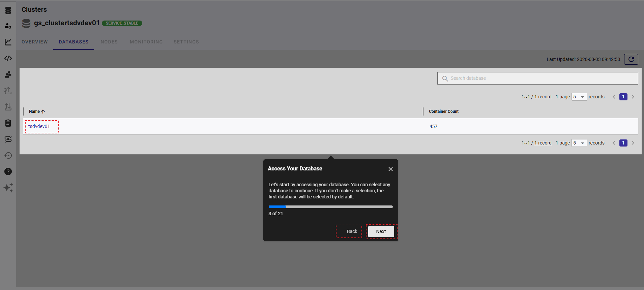
Task: Click the Clusters page heading
Action: click(34, 9)
